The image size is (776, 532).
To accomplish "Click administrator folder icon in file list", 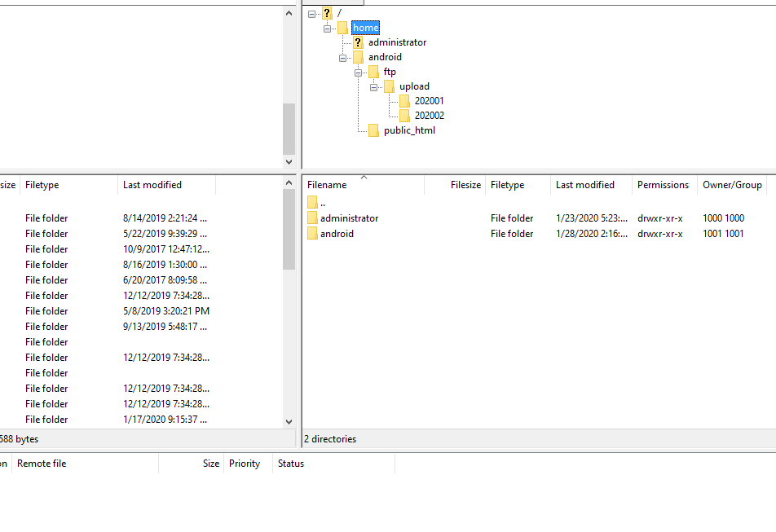I will (312, 218).
